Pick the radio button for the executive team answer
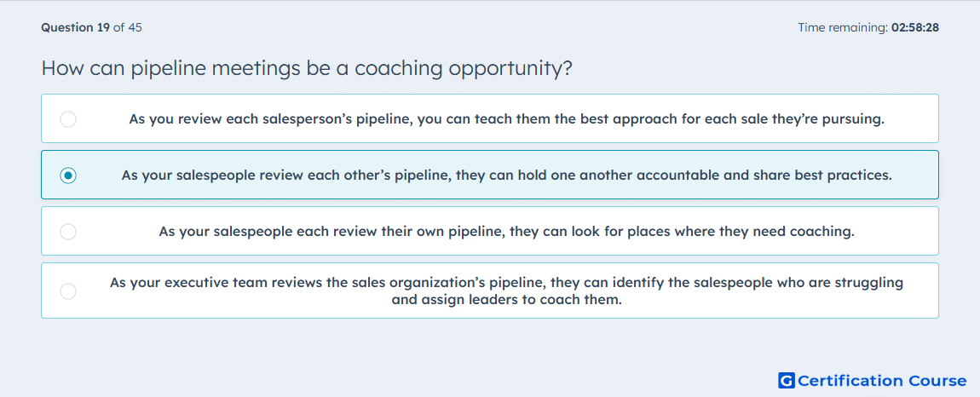The image size is (980, 397). (x=68, y=291)
